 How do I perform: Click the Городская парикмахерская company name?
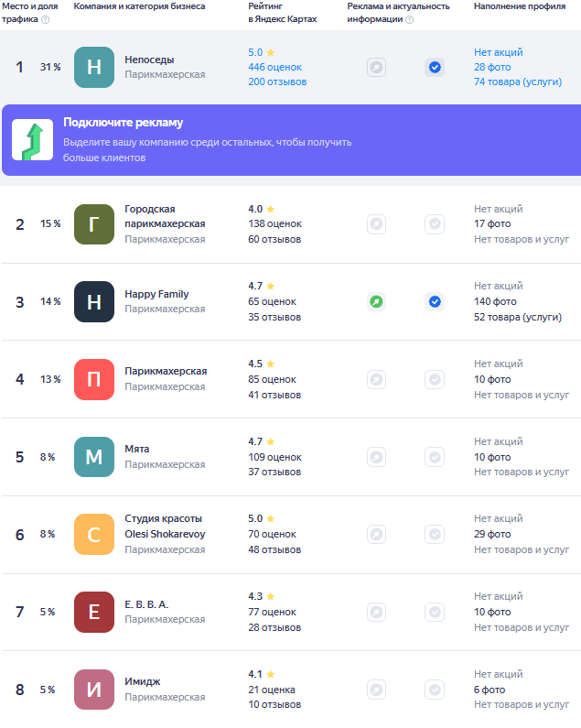(165, 216)
